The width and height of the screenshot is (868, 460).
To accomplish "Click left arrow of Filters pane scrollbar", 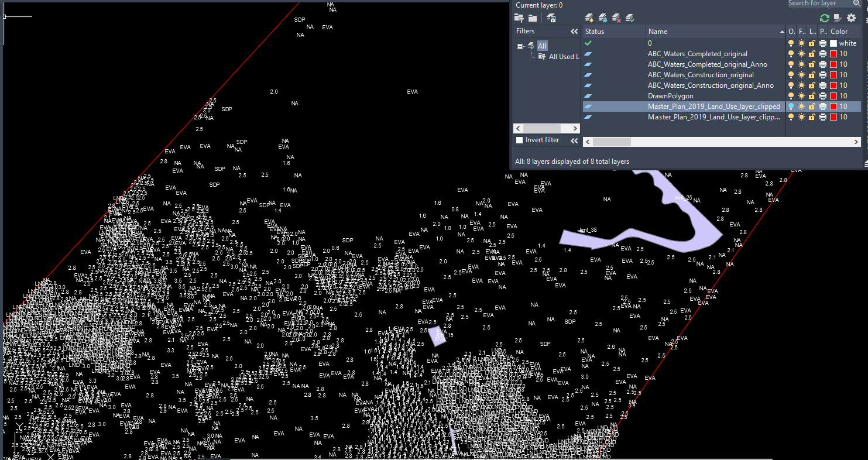I will (x=518, y=128).
